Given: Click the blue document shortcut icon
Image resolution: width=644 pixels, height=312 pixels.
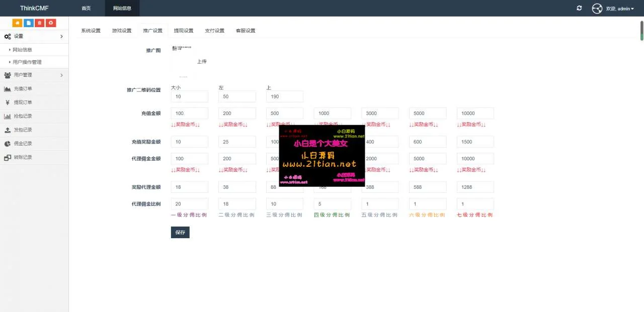Looking at the screenshot, I should click(x=29, y=23).
